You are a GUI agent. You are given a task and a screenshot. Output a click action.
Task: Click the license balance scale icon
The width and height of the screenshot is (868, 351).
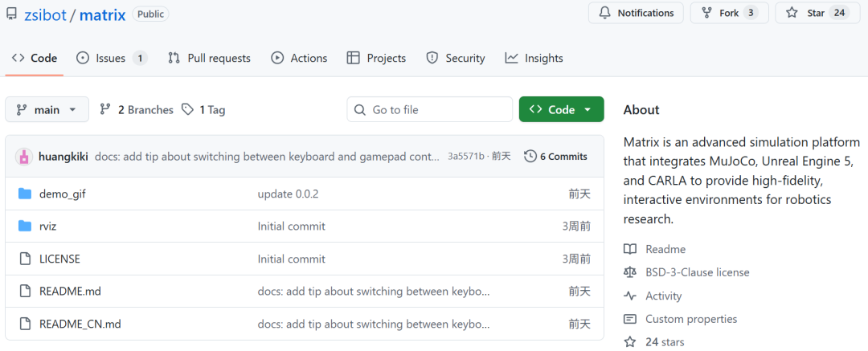(630, 272)
